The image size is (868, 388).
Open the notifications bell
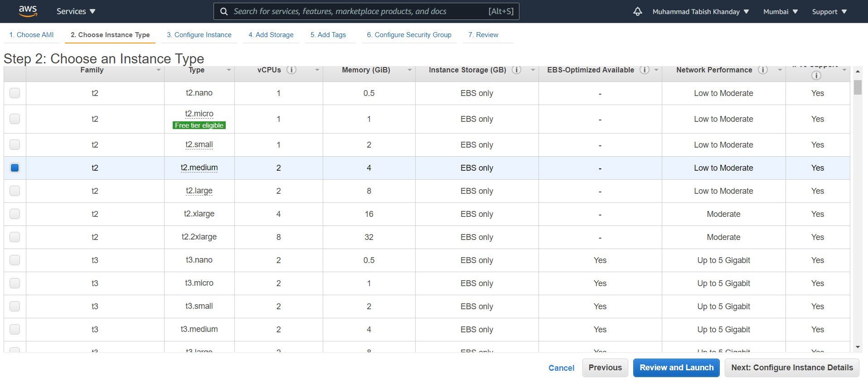[637, 11]
